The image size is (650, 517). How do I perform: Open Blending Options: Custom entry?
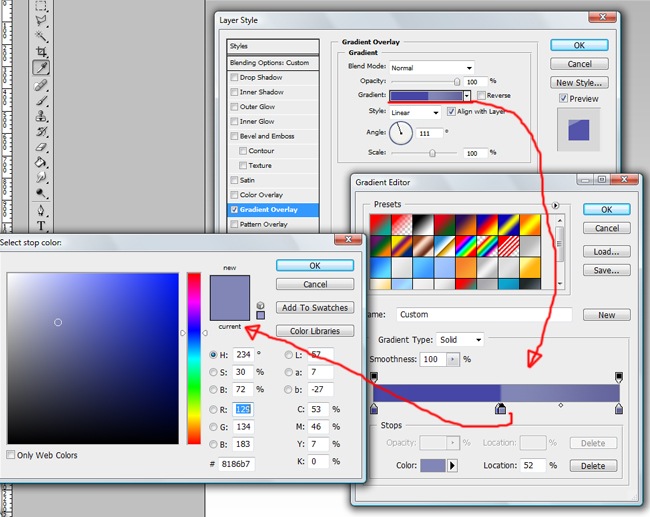pyautogui.click(x=271, y=62)
